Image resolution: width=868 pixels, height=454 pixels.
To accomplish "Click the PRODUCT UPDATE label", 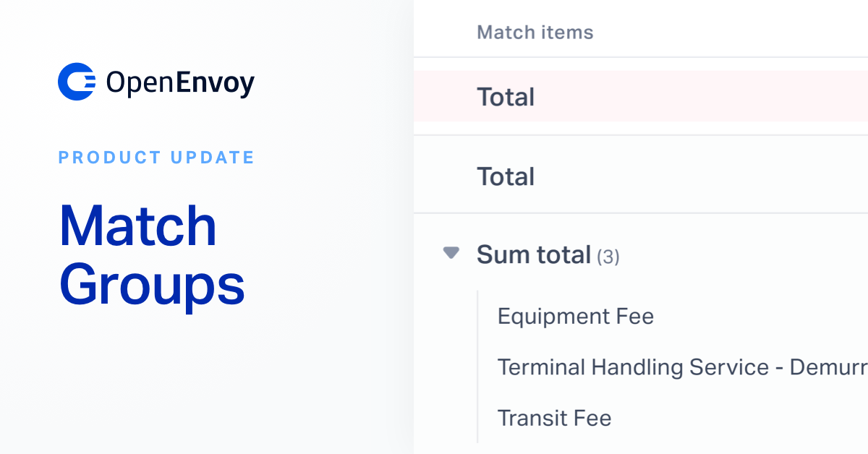I will (156, 157).
